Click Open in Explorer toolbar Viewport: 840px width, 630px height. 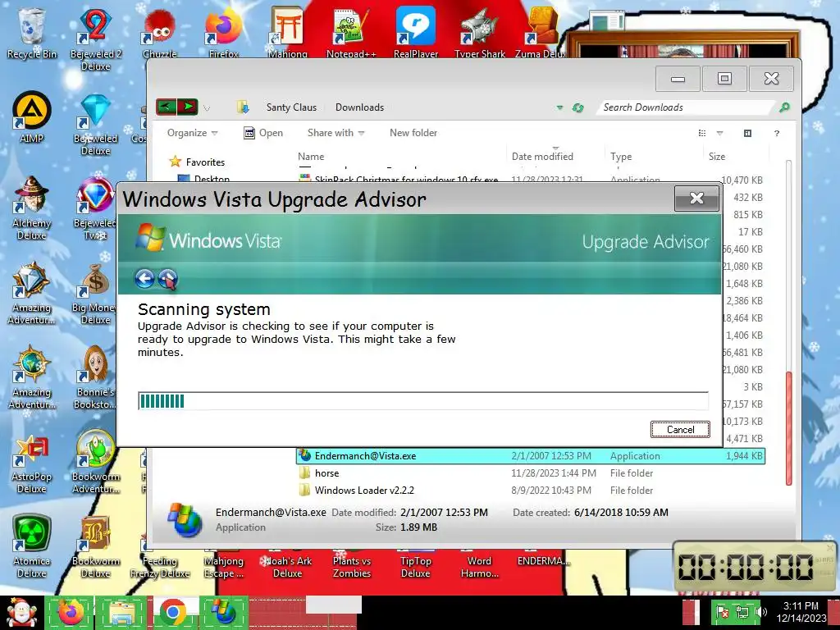(x=263, y=133)
